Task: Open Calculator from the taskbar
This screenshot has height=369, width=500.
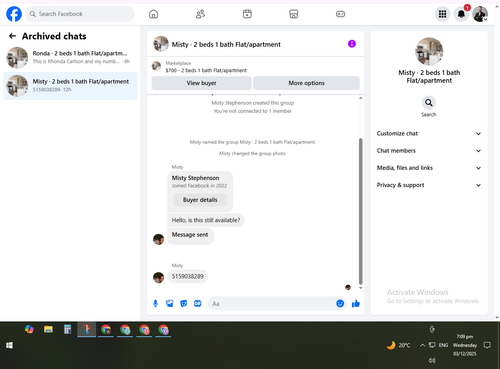Action: pos(67,330)
